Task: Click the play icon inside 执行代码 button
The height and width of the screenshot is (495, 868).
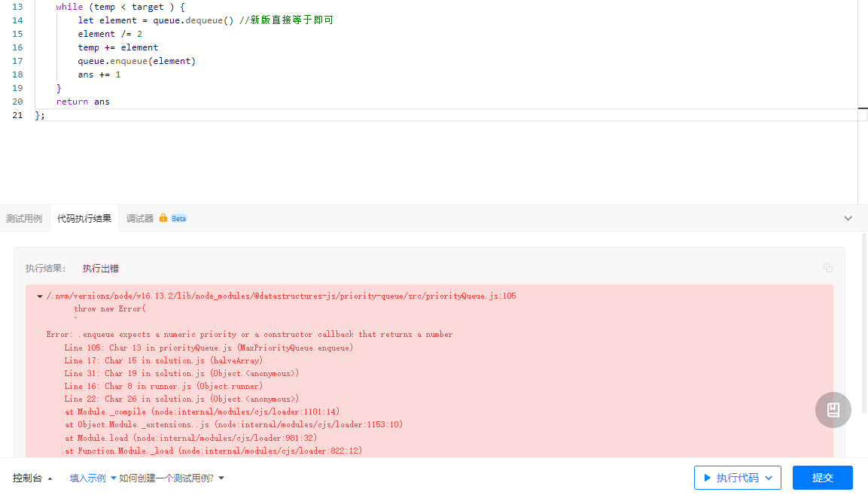Action: [708, 477]
